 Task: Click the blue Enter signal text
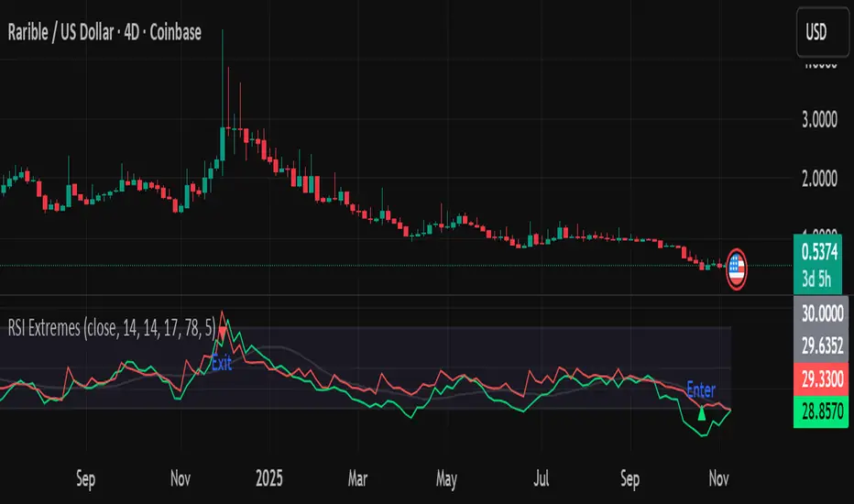(x=701, y=390)
